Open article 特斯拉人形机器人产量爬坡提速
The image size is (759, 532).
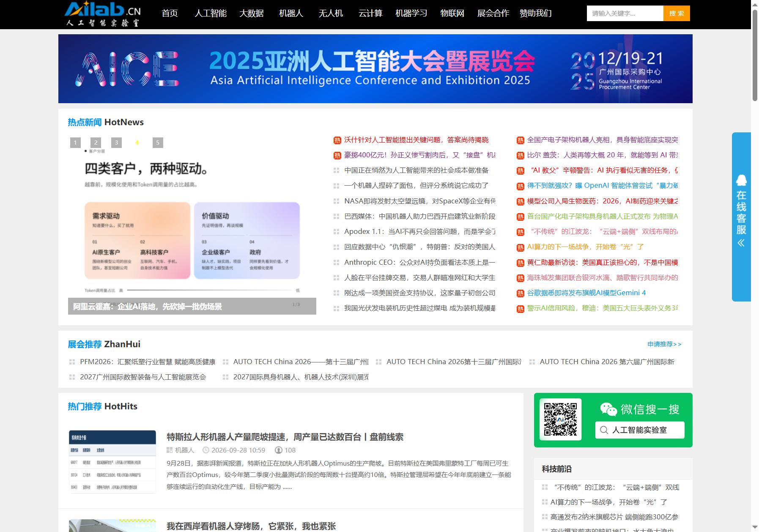tap(285, 437)
